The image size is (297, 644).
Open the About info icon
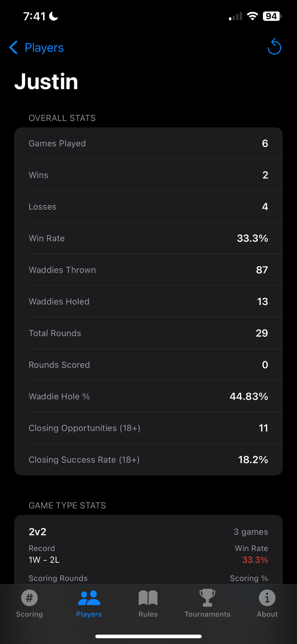tap(267, 598)
